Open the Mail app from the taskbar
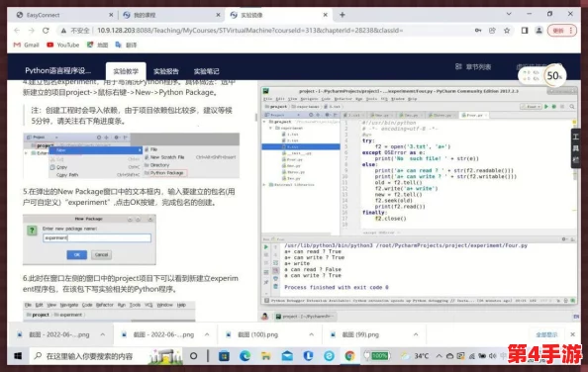This screenshot has height=372, width=588. click(x=287, y=356)
